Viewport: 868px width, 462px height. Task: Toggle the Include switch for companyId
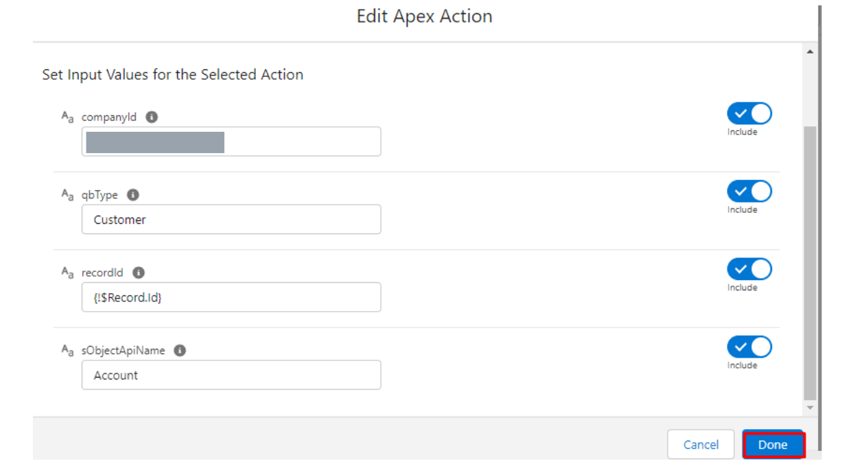[x=749, y=113]
